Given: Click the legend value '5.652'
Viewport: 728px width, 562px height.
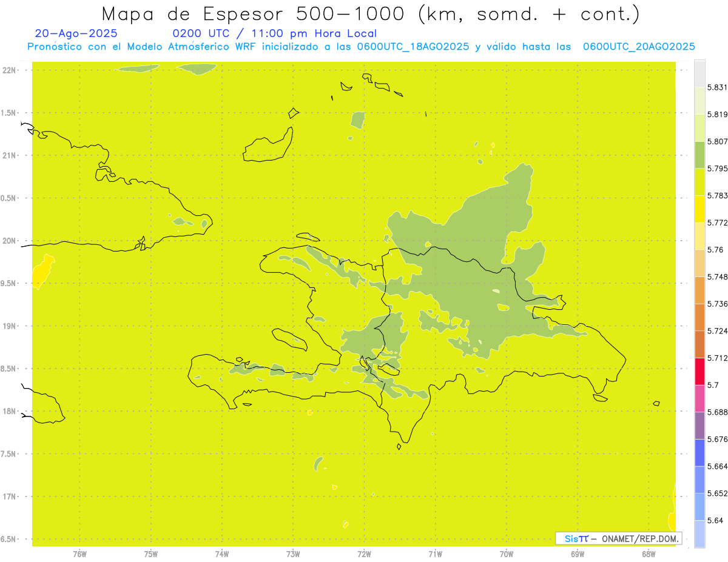Looking at the screenshot, I should point(717,493).
